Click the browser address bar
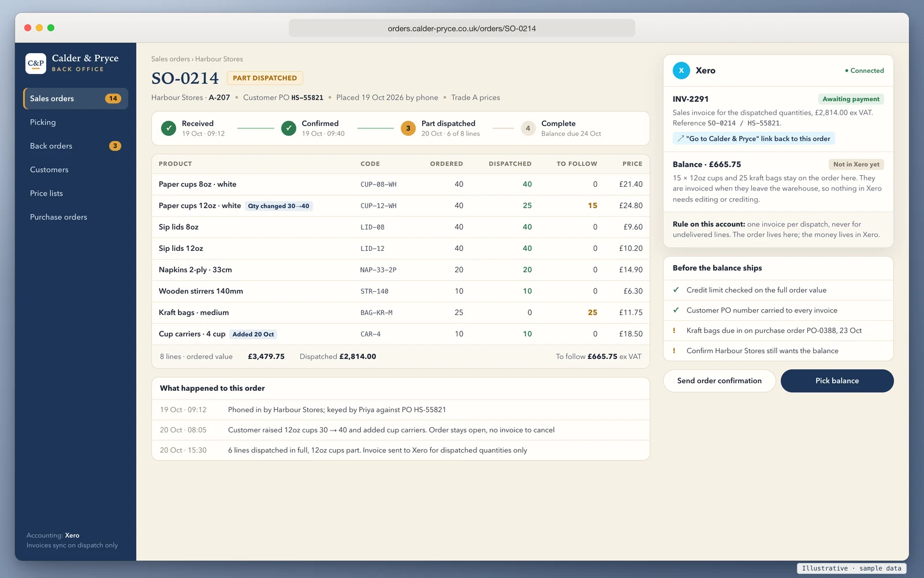The image size is (924, 578). click(x=462, y=28)
